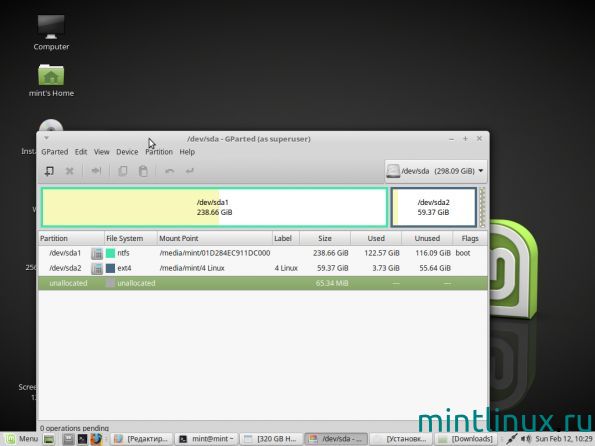Open the Computer desktop icon
The image size is (595, 446).
coord(51,33)
